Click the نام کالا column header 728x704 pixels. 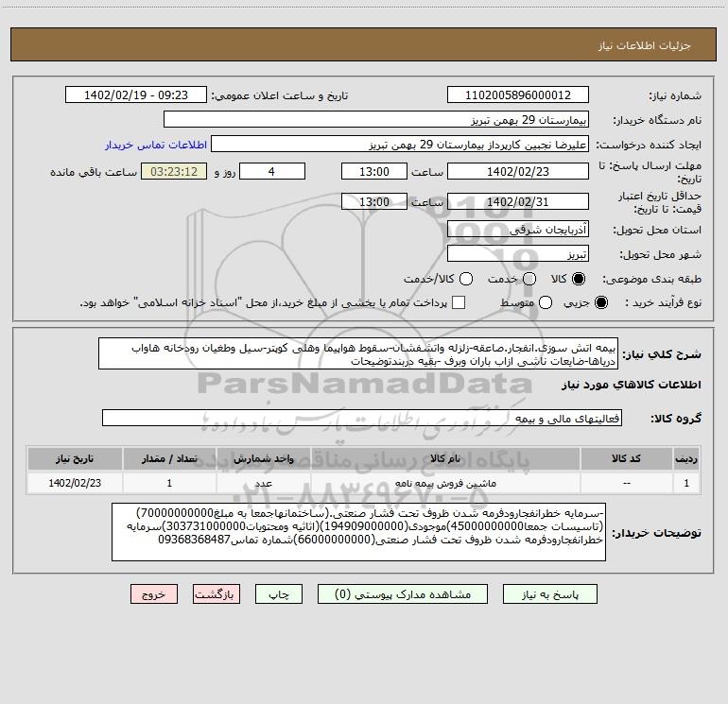pyautogui.click(x=445, y=458)
